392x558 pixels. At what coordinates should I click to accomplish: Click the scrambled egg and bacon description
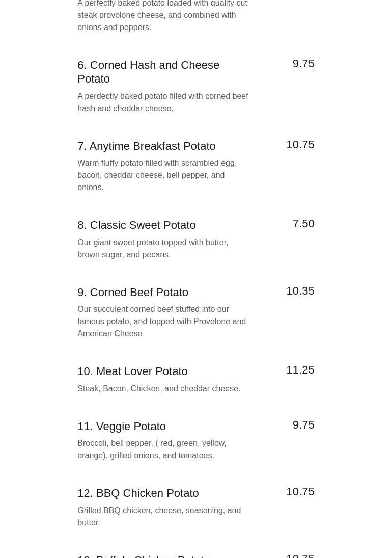point(157,175)
